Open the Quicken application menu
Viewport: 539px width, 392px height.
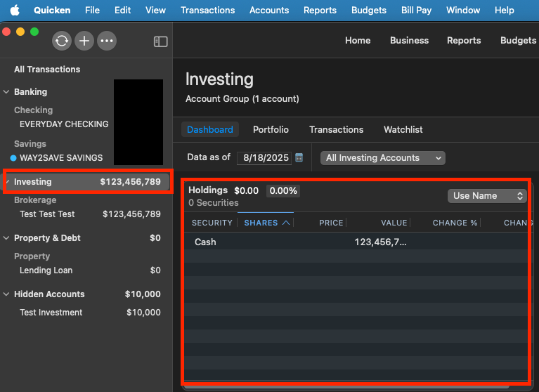pyautogui.click(x=52, y=11)
